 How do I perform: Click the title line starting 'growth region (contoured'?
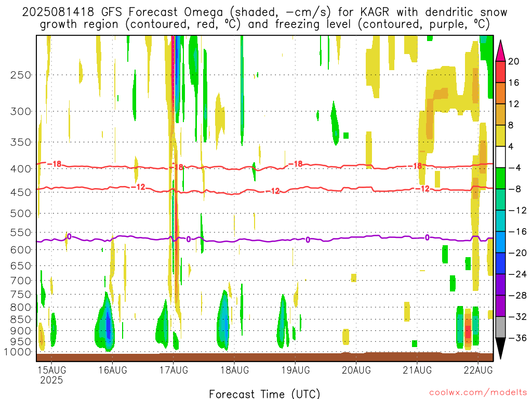pos(264,25)
